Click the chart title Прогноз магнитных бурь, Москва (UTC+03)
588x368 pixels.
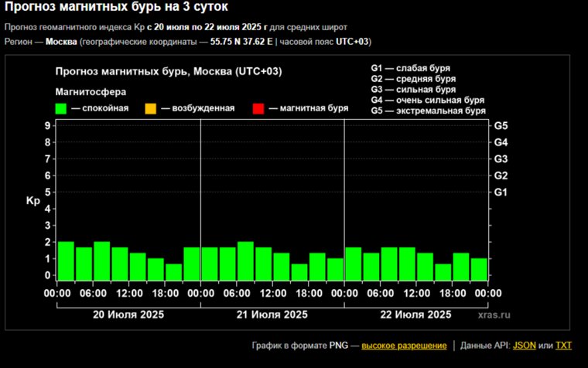coord(169,72)
